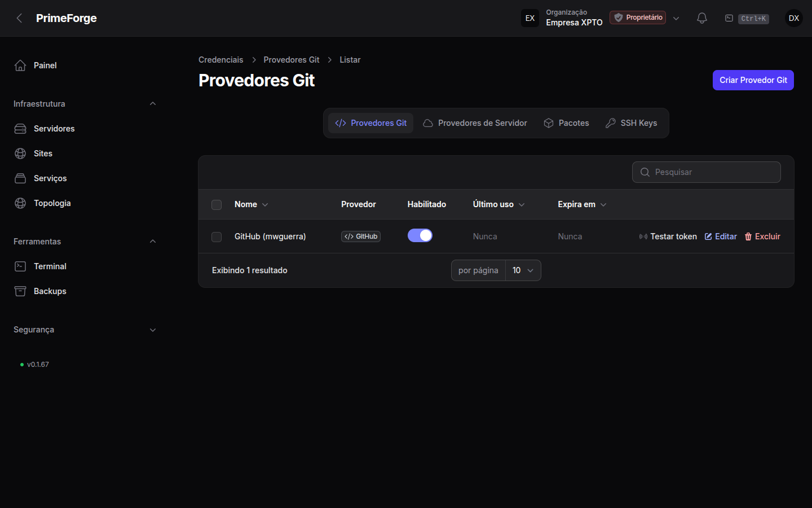Open the Ctrl+K command palette

[x=747, y=18]
